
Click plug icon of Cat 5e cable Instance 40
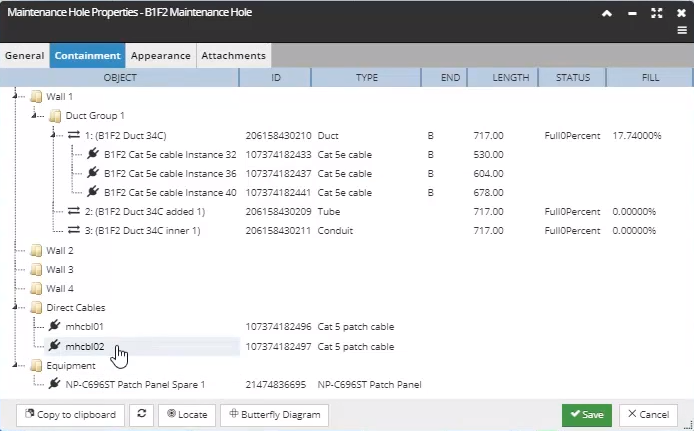(93, 192)
